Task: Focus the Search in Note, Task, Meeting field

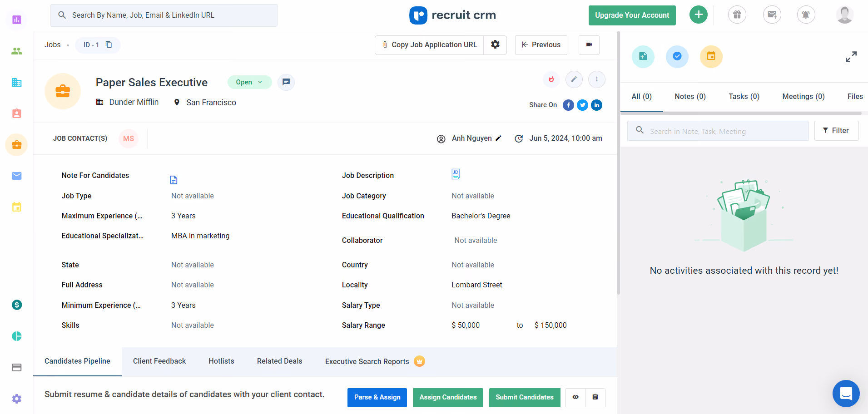Action: coord(718,131)
